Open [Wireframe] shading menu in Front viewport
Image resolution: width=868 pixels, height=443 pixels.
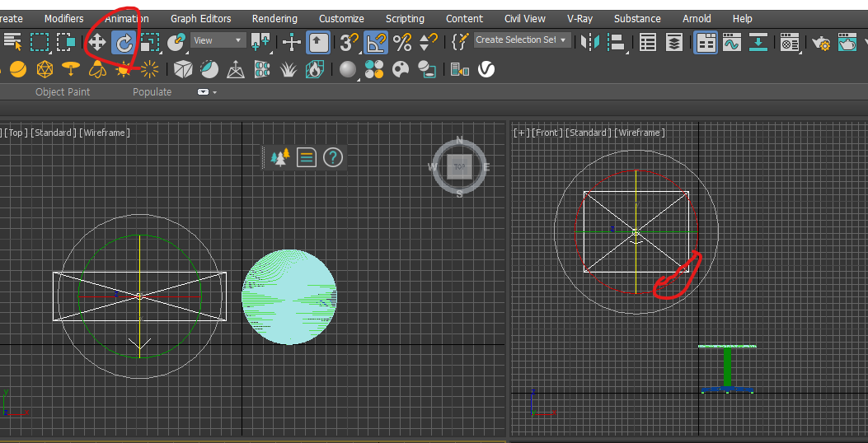tap(640, 133)
